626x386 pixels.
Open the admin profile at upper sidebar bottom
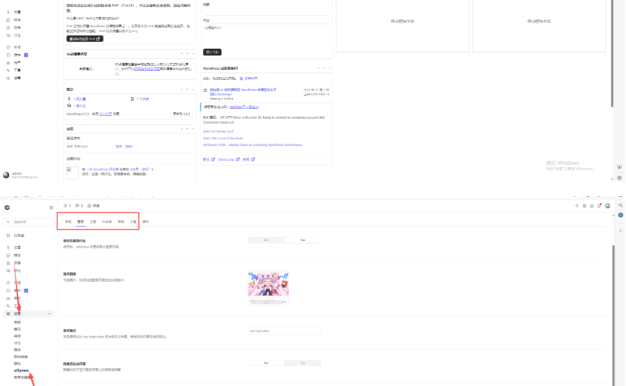20,175
